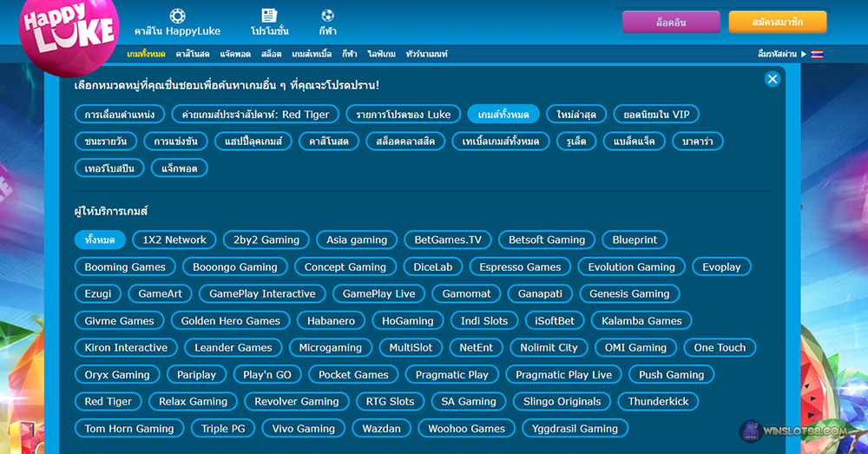The image size is (868, 454).
Task: Select the Red Tiger weekly provider category
Action: point(255,114)
